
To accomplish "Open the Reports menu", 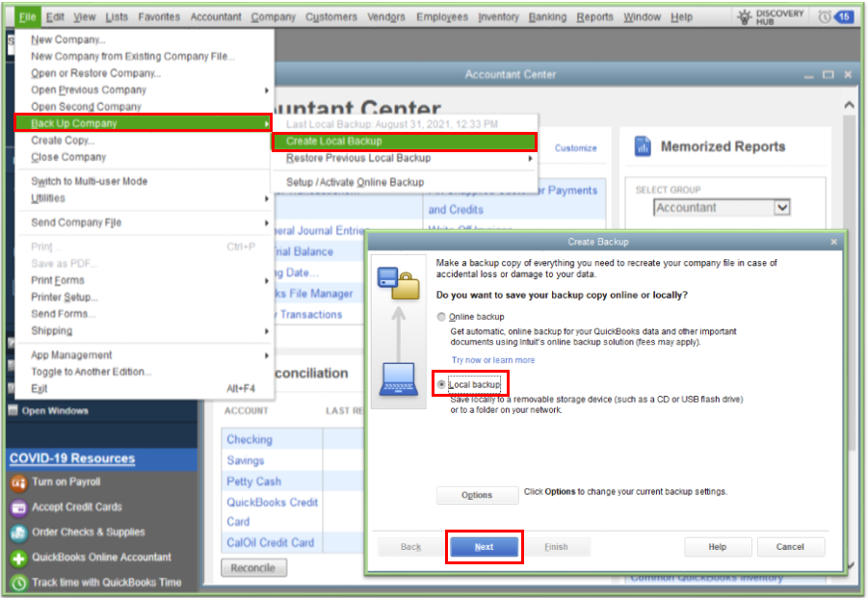I will click(594, 17).
